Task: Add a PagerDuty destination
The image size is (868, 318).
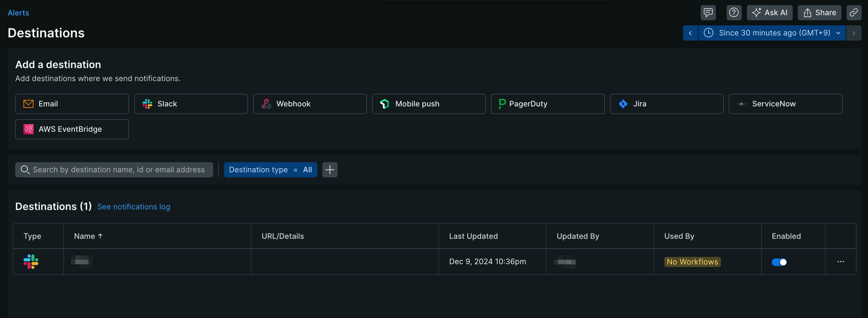Action: (547, 104)
